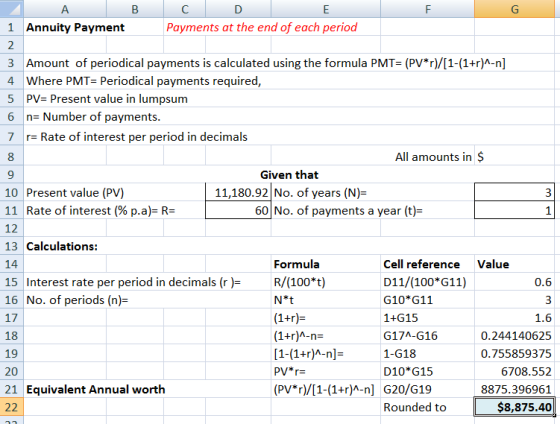
Task: Click the 'Annuity Payment' title cell
Action: [75, 27]
